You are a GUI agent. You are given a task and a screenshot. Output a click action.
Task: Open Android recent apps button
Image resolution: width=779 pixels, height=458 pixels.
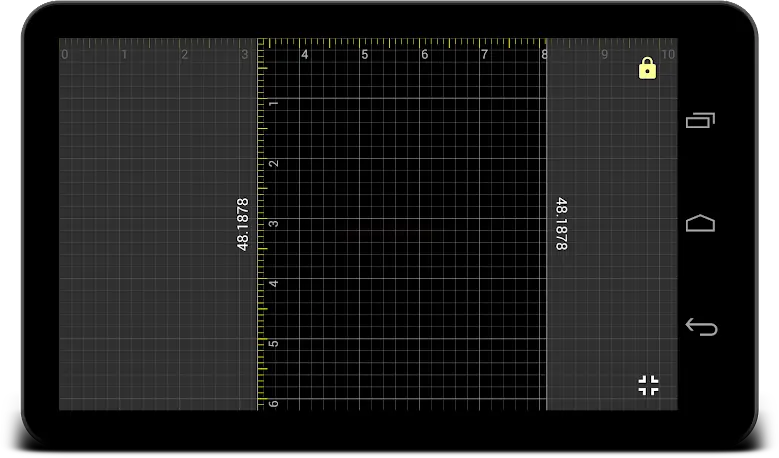[701, 120]
